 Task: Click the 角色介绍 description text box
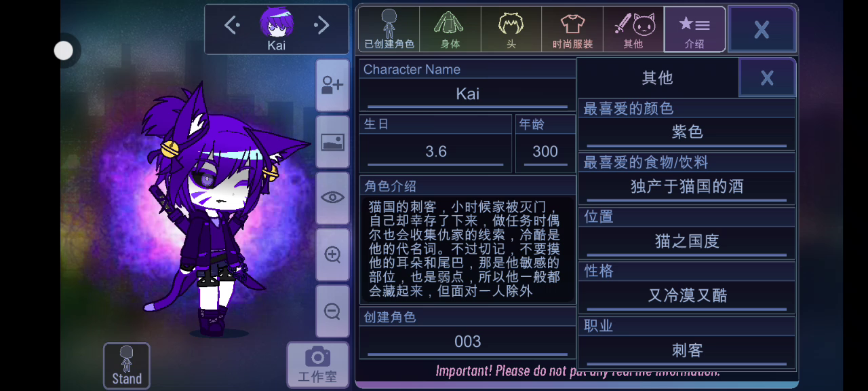467,248
